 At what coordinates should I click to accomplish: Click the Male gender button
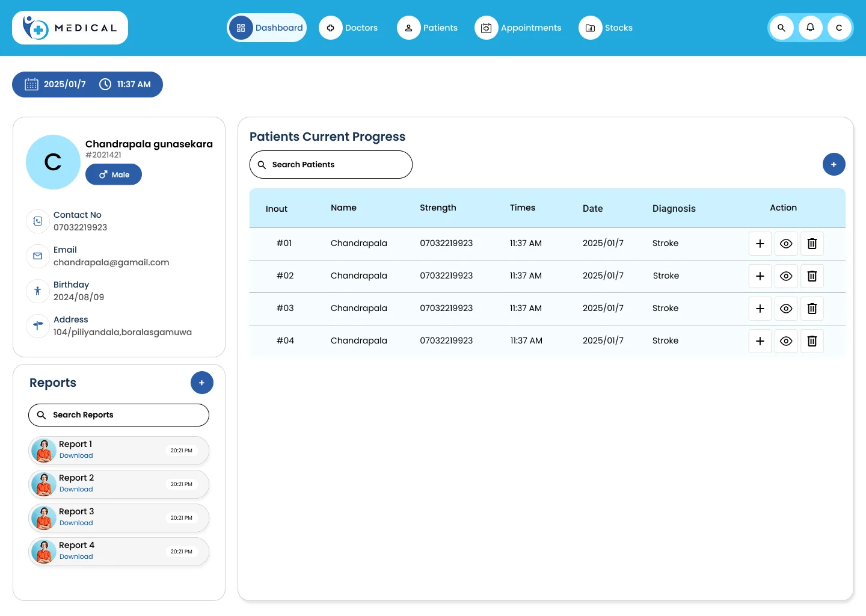pos(114,174)
